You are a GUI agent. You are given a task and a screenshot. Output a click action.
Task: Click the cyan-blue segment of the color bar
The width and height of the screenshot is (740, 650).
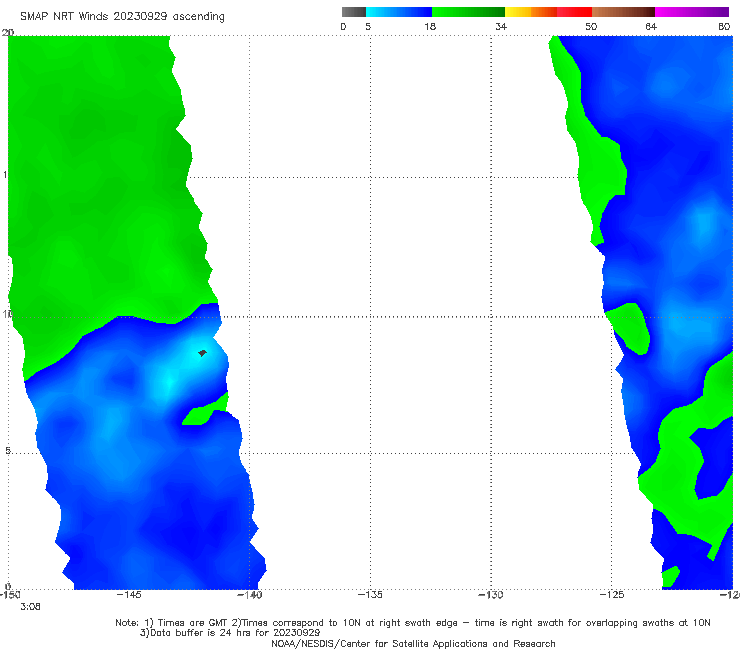[399, 12]
